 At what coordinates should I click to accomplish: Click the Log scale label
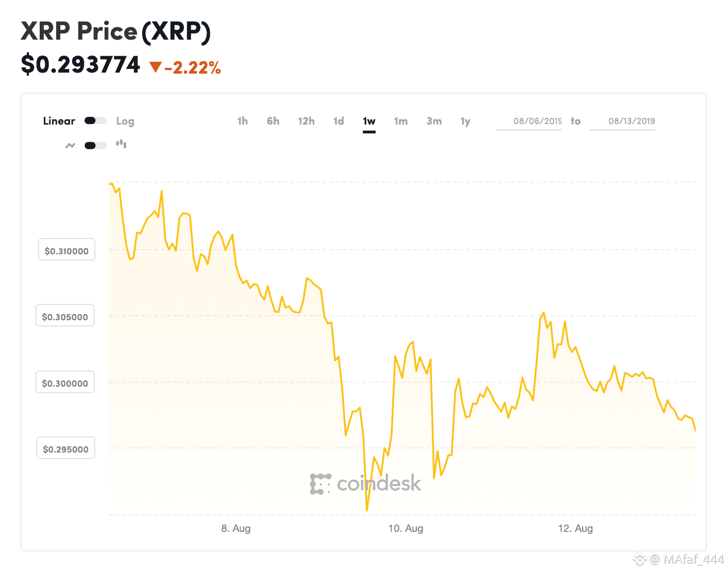point(125,121)
